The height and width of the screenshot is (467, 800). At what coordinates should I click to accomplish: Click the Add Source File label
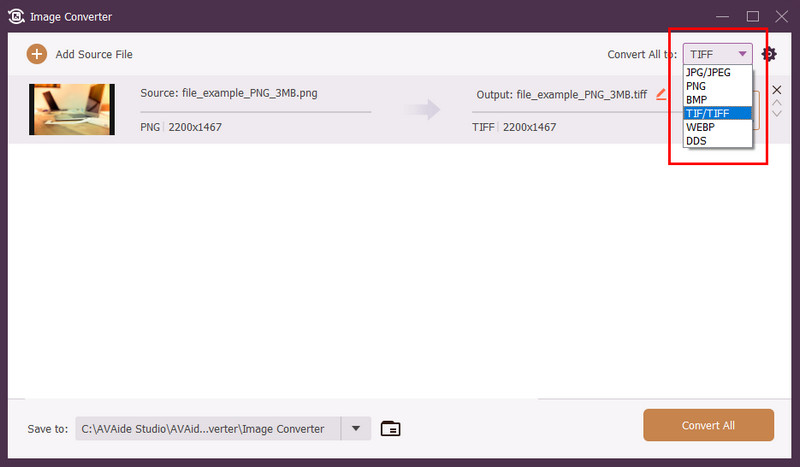(x=94, y=54)
